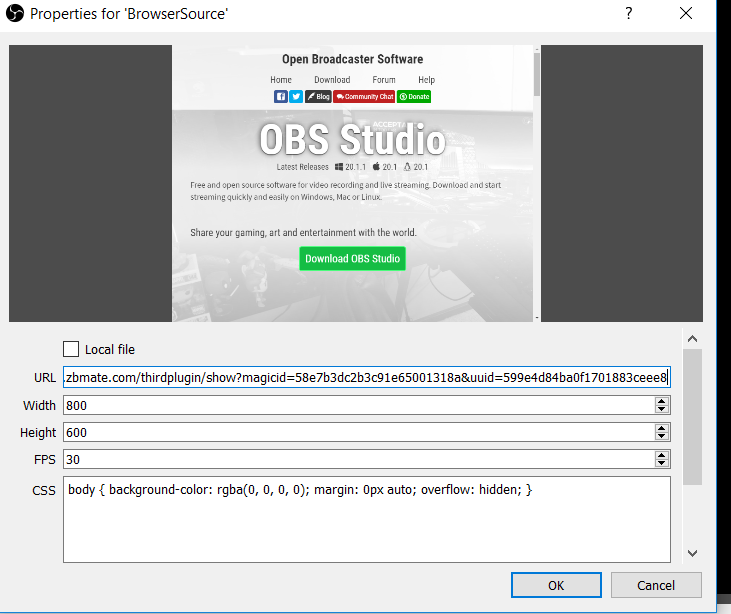
Task: Click the green Donate badge
Action: (414, 97)
